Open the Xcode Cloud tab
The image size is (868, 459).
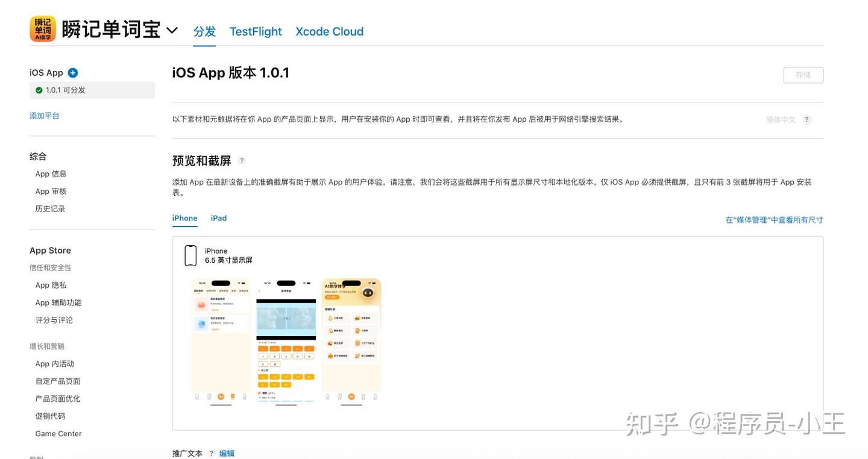pos(330,31)
